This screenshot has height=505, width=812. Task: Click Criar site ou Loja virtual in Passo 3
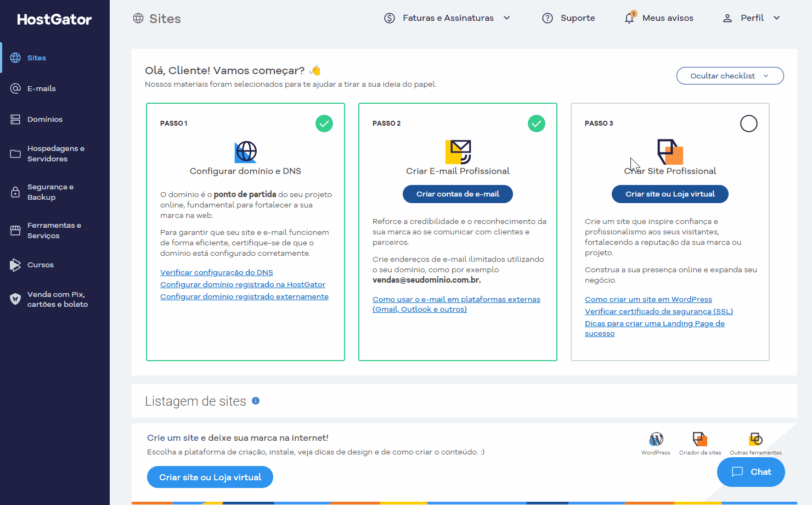pyautogui.click(x=670, y=194)
